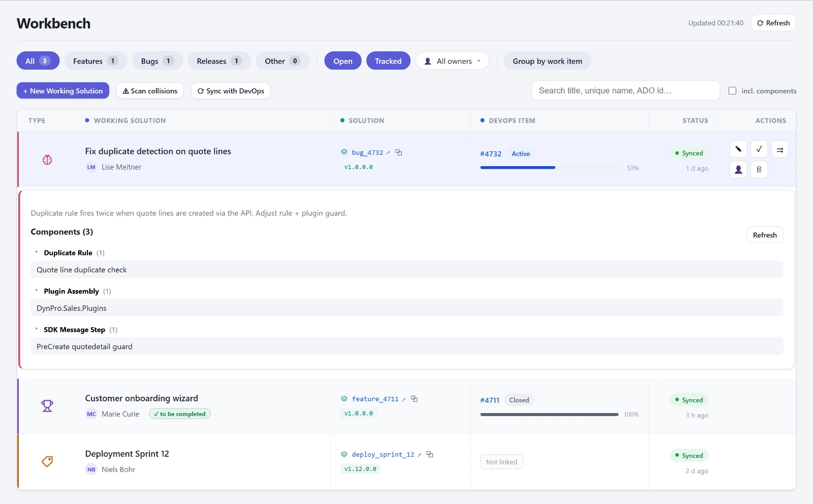Select the Features filter tab
Viewport: 813px width, 504px height.
click(x=96, y=61)
